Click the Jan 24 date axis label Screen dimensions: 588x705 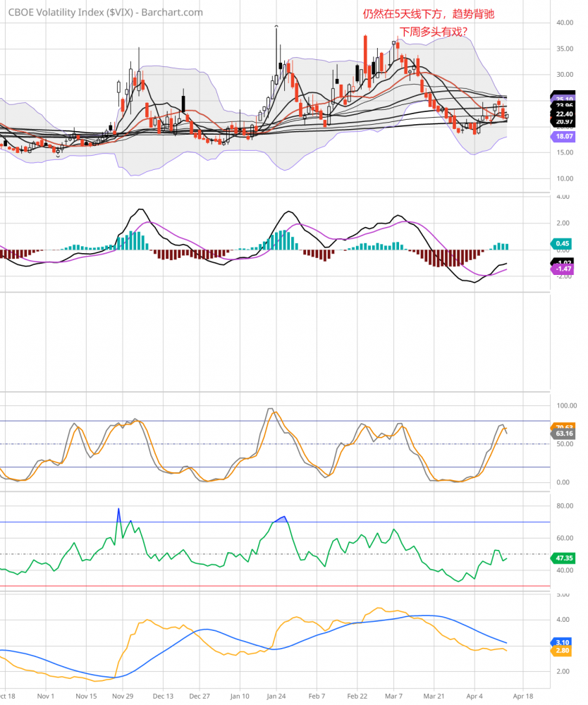coord(276,696)
